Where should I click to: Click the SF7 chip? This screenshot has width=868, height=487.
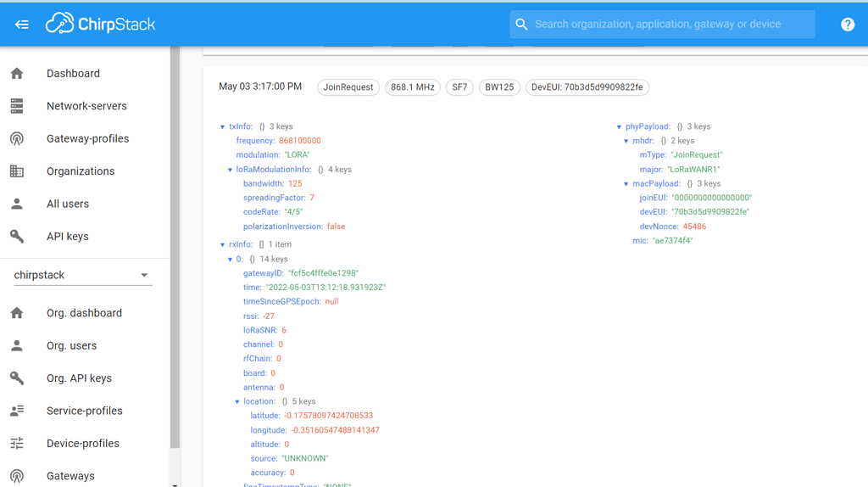[x=459, y=87]
